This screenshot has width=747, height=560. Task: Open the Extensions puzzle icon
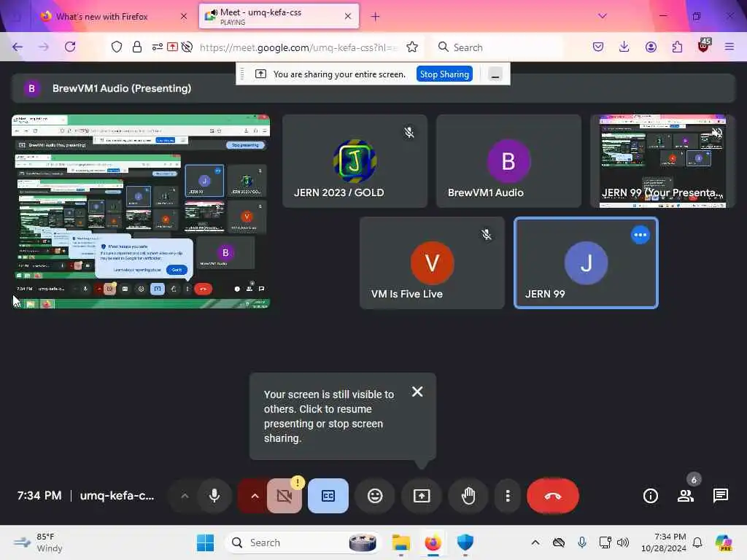[677, 47]
